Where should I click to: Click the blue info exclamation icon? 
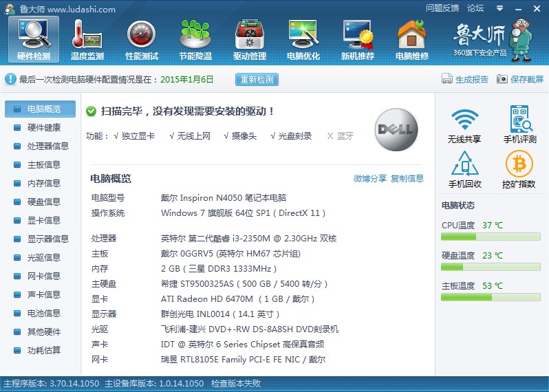(x=10, y=79)
